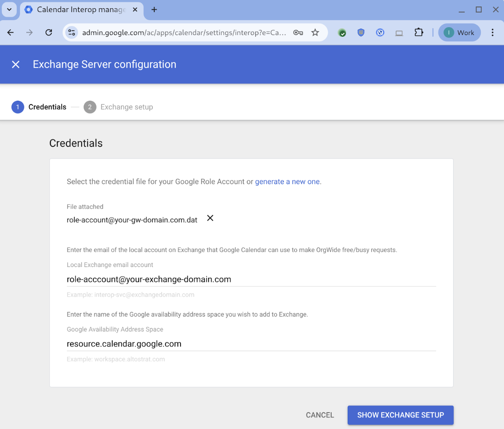Click 'Example: workspace.altostrat.com' hint text
The image size is (504, 429).
(x=116, y=359)
